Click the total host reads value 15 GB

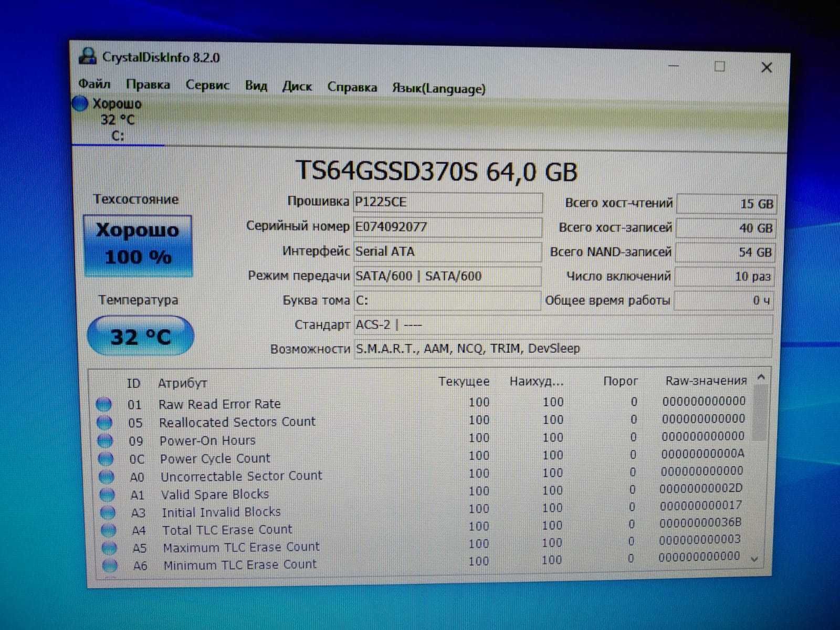pyautogui.click(x=726, y=204)
